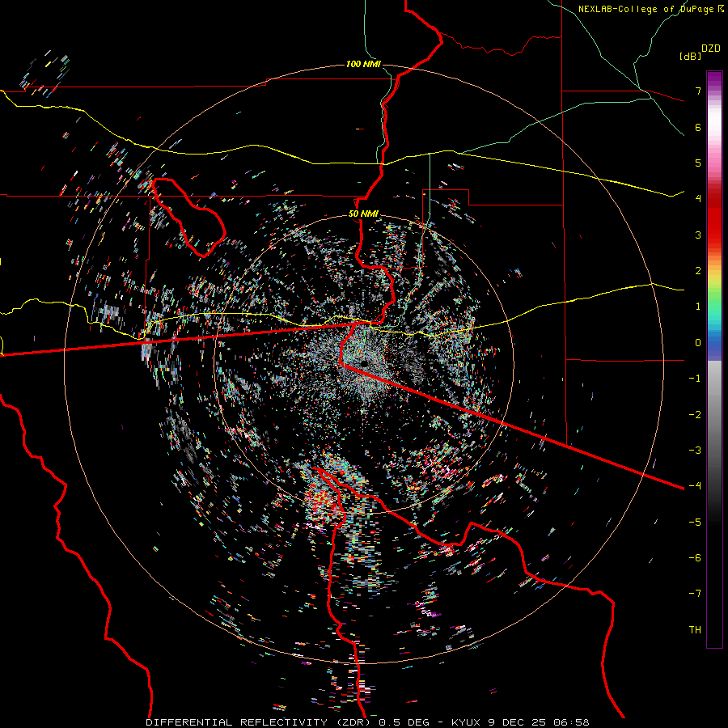
Task: Click the blue section of color bar
Action: (x=714, y=344)
